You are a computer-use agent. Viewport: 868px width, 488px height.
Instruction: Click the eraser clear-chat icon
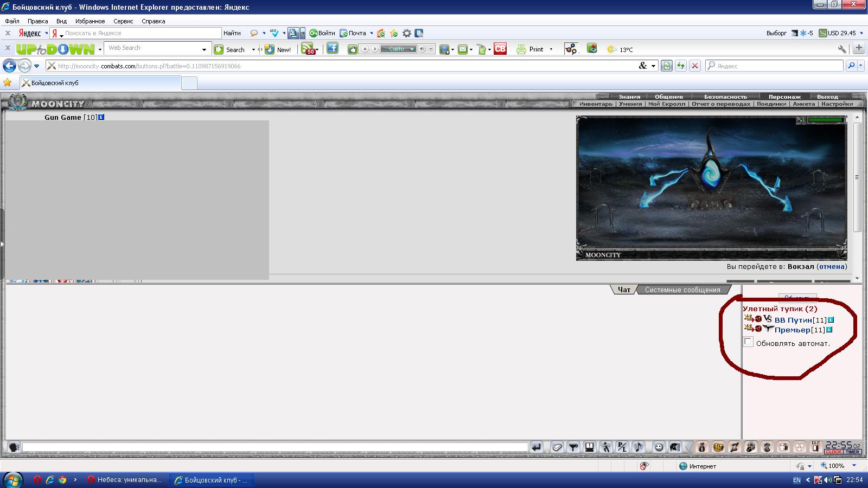tap(557, 447)
